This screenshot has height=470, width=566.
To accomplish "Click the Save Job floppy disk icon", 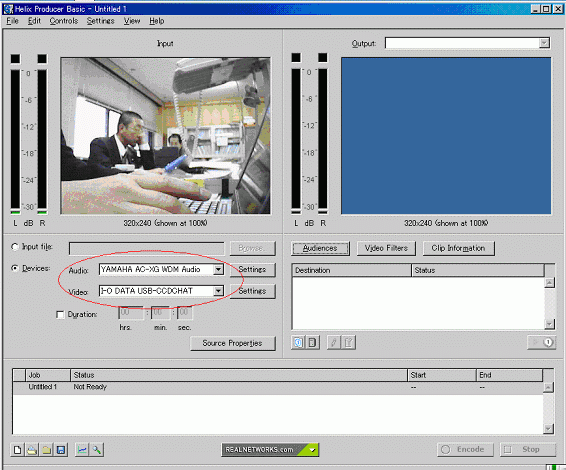I will point(61,450).
